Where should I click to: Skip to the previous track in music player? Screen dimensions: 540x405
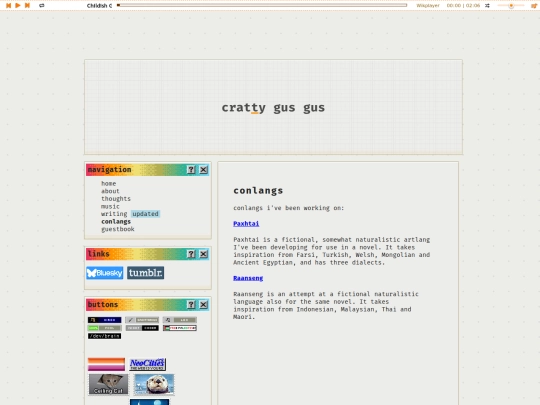[x=9, y=6]
